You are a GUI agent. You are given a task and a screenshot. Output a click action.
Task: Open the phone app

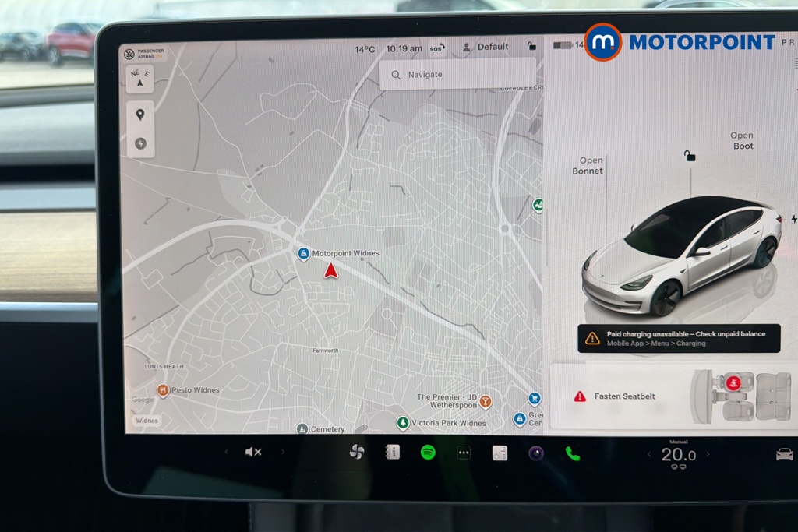(x=571, y=452)
